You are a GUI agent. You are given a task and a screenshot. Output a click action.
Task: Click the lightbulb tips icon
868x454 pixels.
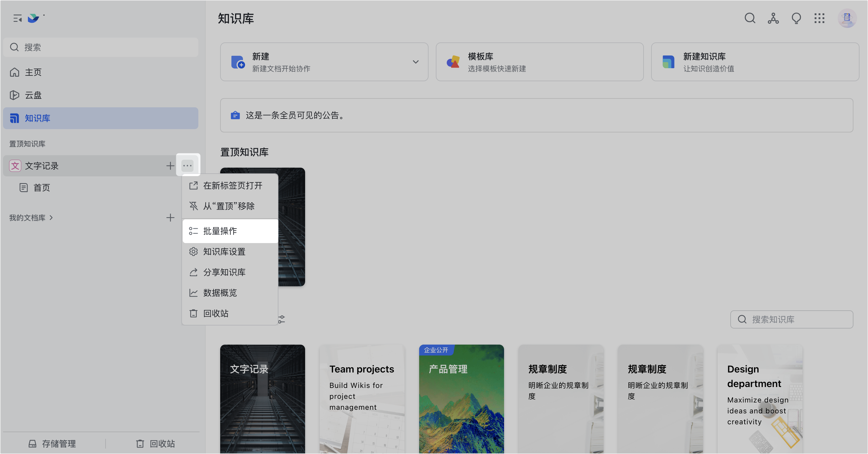point(796,18)
